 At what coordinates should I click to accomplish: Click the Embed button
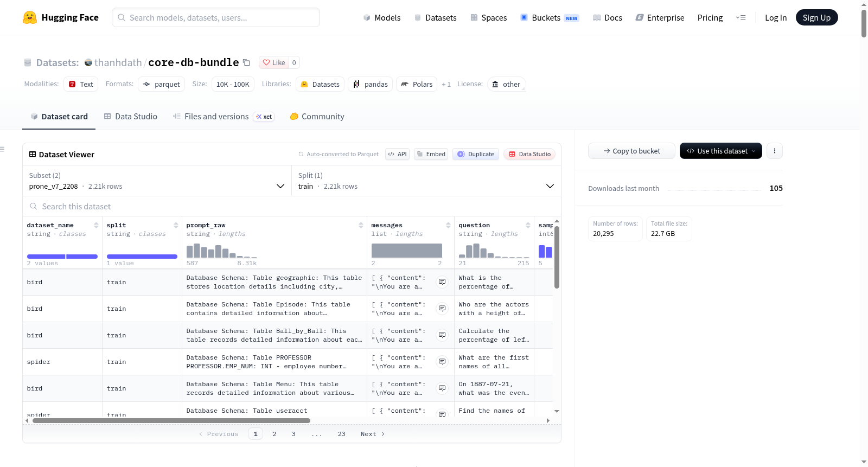432,154
